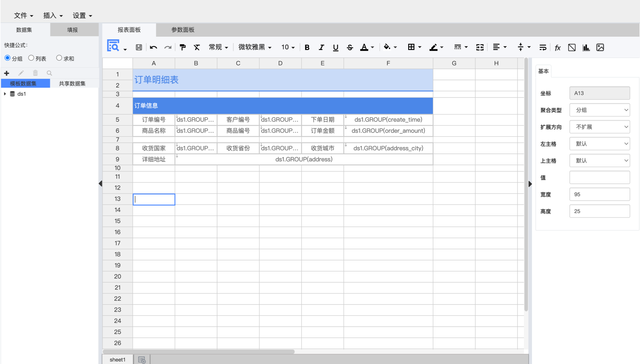Image resolution: width=640 pixels, height=364 pixels.
Task: Open the 文件 menu
Action: click(23, 15)
